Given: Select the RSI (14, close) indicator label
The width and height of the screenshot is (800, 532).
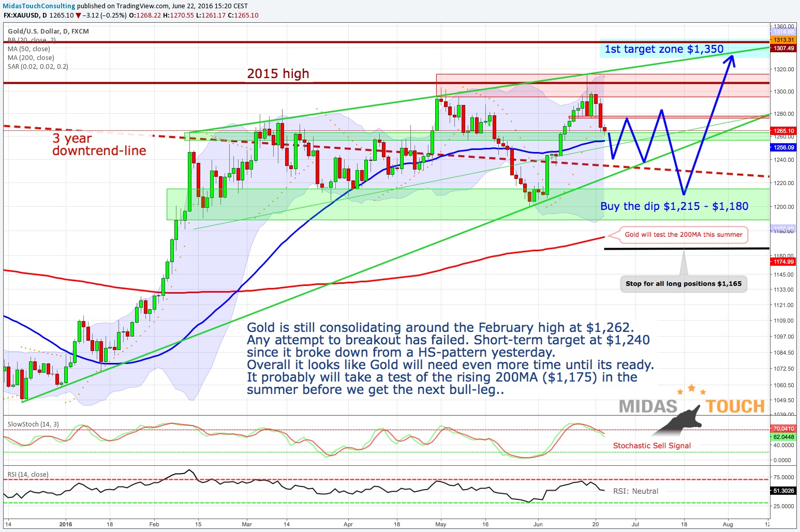Looking at the screenshot, I should 28,475.
